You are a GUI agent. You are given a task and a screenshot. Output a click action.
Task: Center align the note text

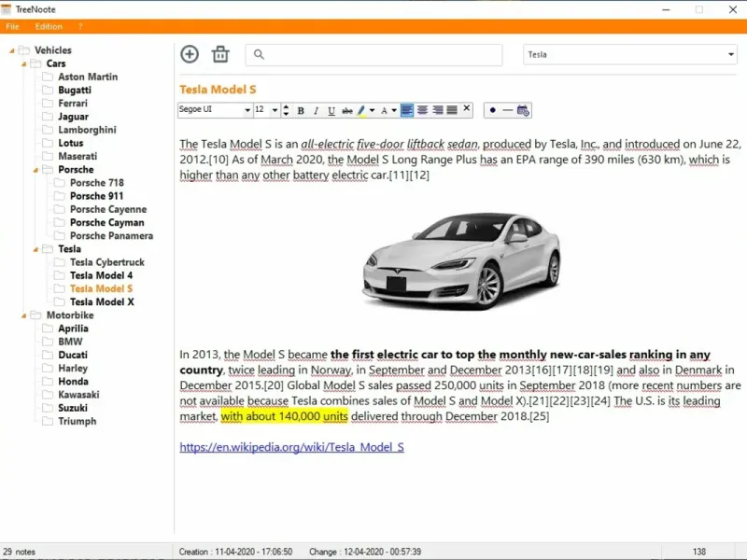coord(422,110)
